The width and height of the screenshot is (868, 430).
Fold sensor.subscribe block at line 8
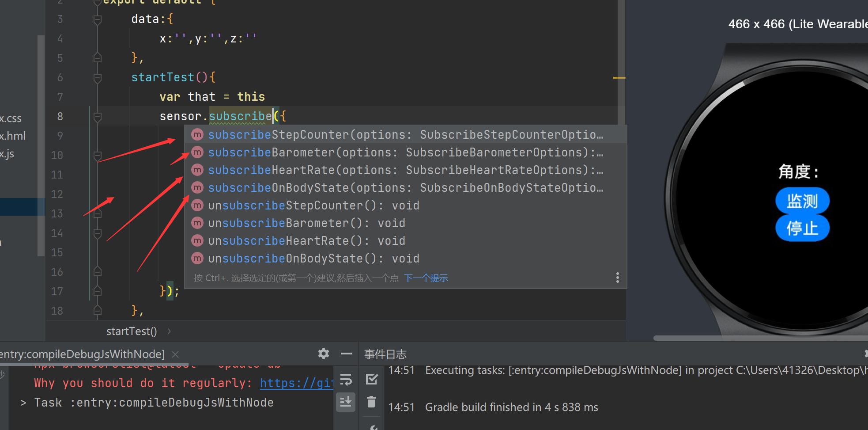tap(98, 117)
